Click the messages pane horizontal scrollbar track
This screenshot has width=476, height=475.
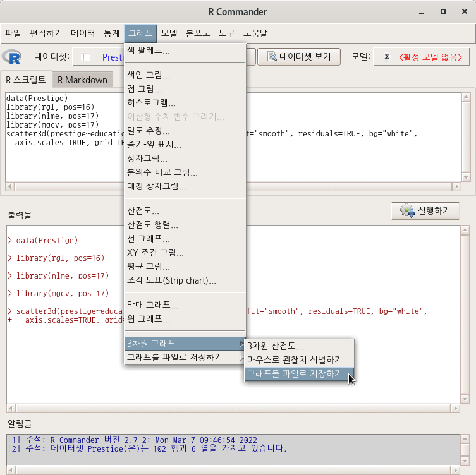pyautogui.click(x=233, y=471)
